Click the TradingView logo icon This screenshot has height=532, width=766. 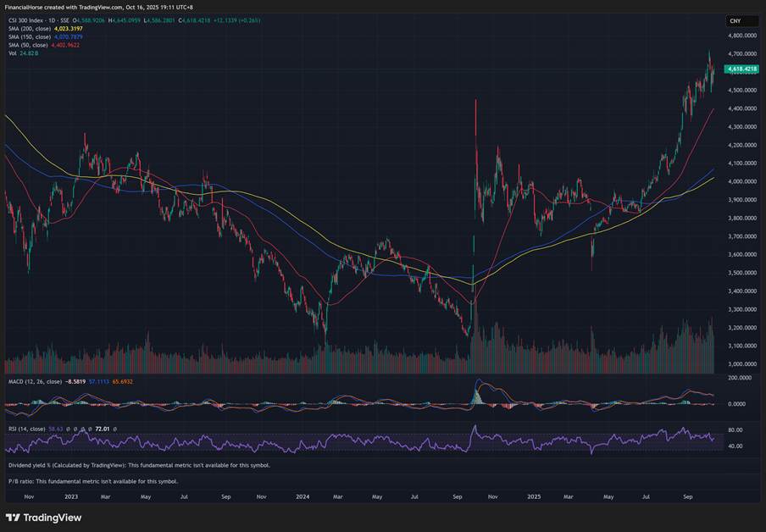[13, 518]
